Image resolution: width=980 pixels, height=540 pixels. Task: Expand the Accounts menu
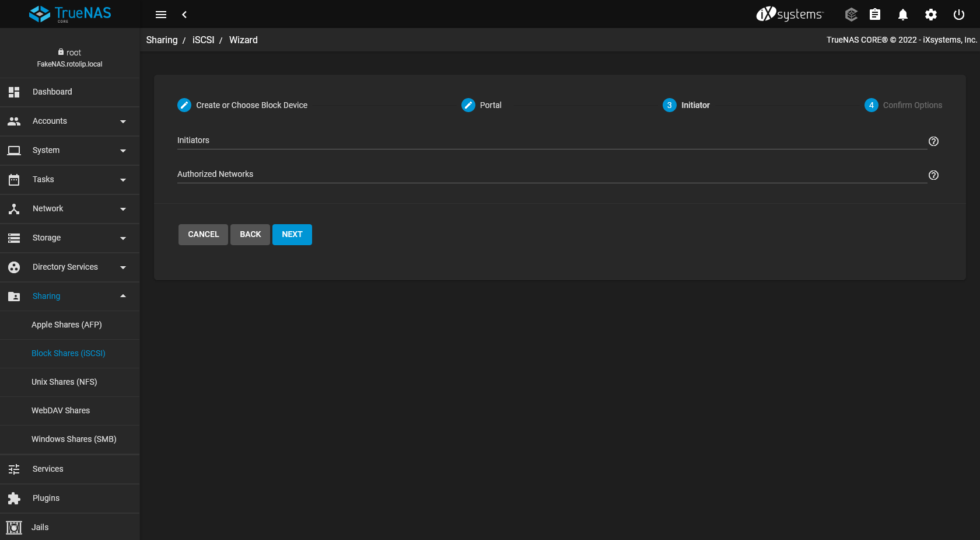pyautogui.click(x=70, y=121)
